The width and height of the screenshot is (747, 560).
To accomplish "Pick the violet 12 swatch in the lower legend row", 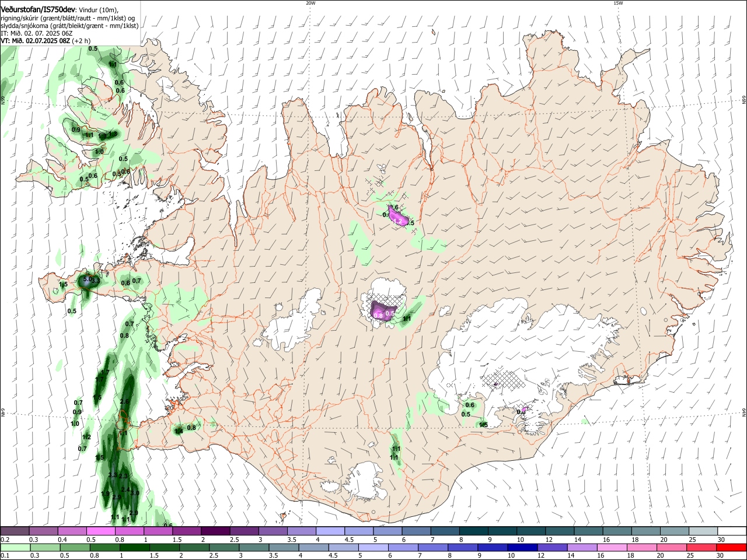I will tap(553, 547).
